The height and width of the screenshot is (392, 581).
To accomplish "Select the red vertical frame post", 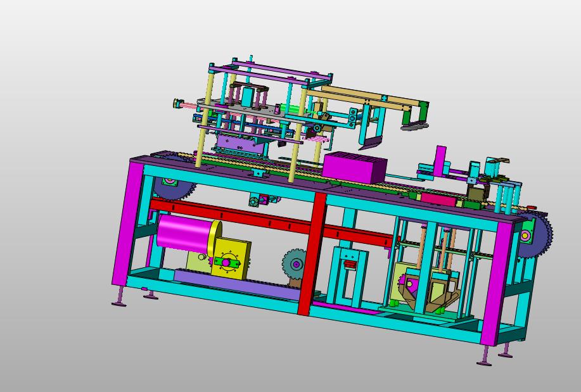I will click(311, 253).
